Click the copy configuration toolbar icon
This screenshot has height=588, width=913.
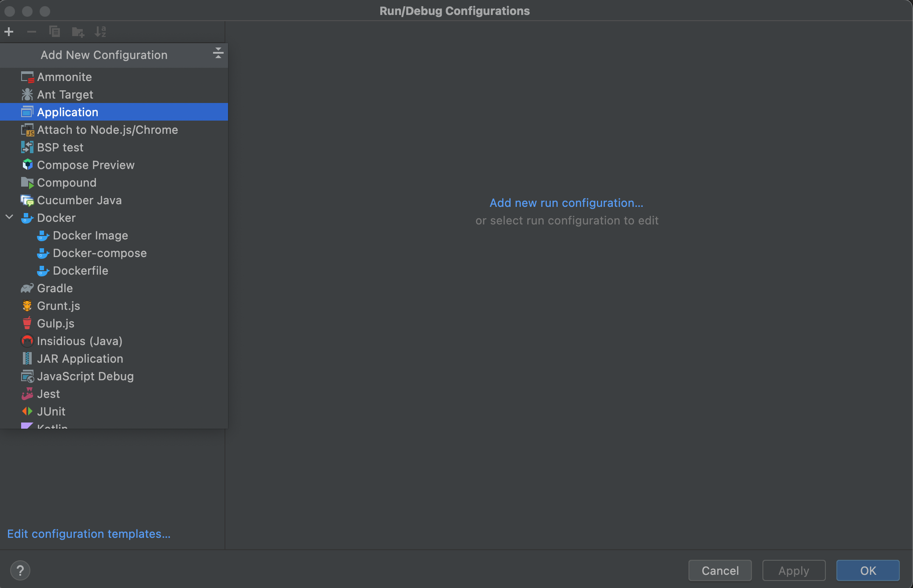[55, 32]
